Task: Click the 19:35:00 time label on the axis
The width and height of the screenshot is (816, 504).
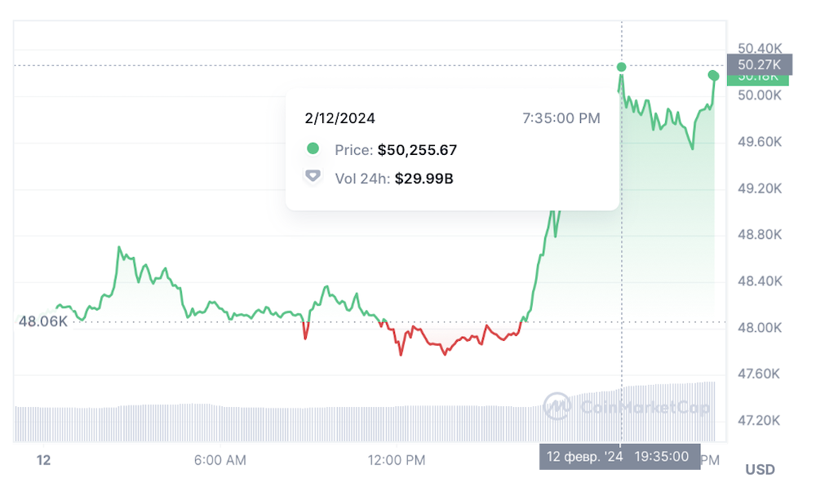Action: coord(662,457)
